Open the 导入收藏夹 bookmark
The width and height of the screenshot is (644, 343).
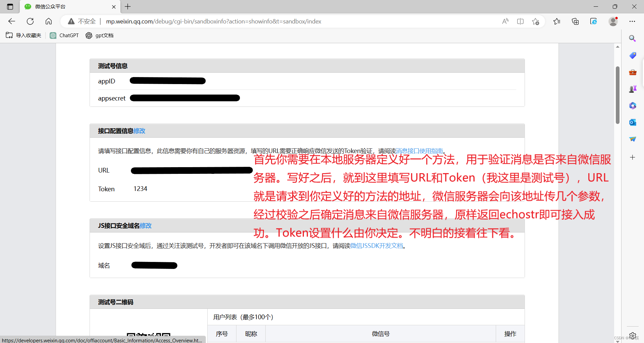click(23, 36)
